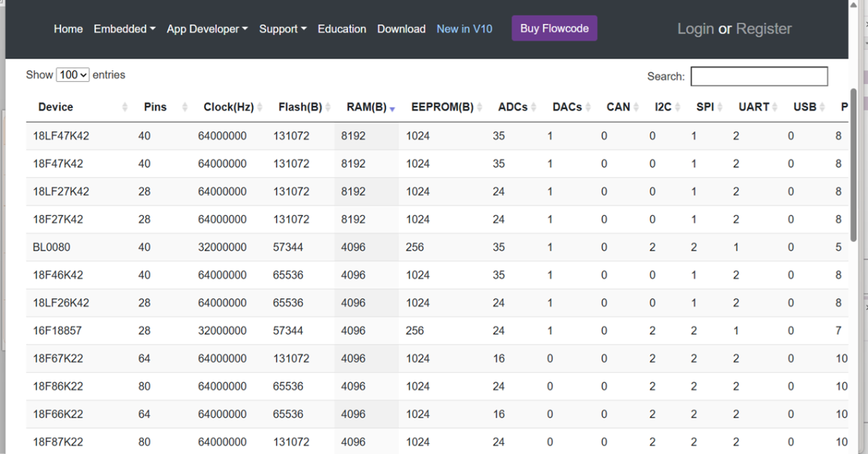Sort by EEPROM(B) column header
The height and width of the screenshot is (454, 868).
tap(442, 107)
